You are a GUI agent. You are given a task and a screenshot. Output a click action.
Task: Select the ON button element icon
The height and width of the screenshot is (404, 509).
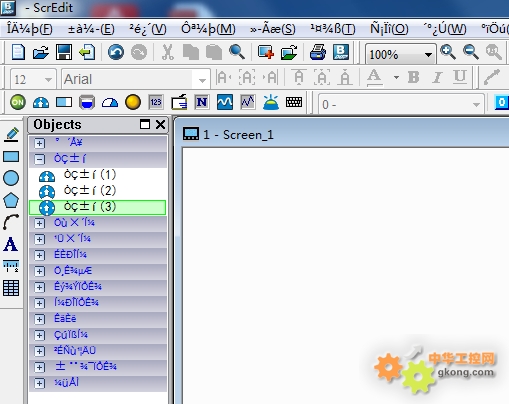click(18, 102)
